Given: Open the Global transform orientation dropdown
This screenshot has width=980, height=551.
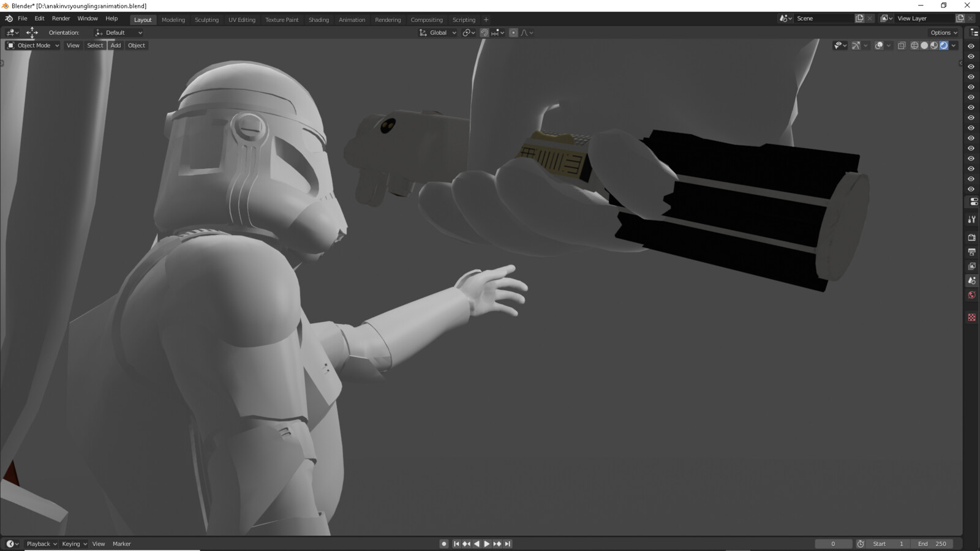Looking at the screenshot, I should 438,32.
